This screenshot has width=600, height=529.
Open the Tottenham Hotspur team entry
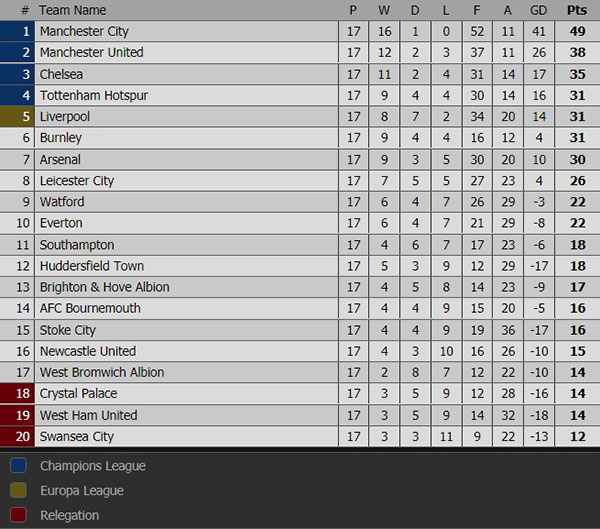93,95
